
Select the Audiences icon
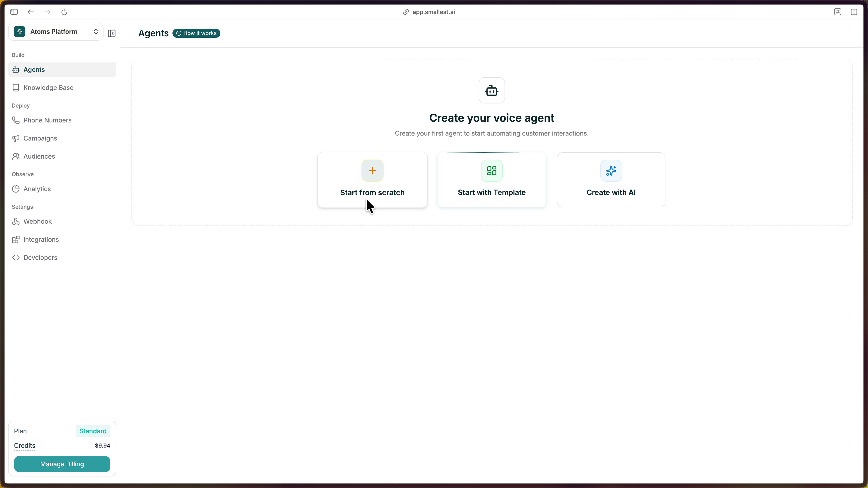coord(16,156)
